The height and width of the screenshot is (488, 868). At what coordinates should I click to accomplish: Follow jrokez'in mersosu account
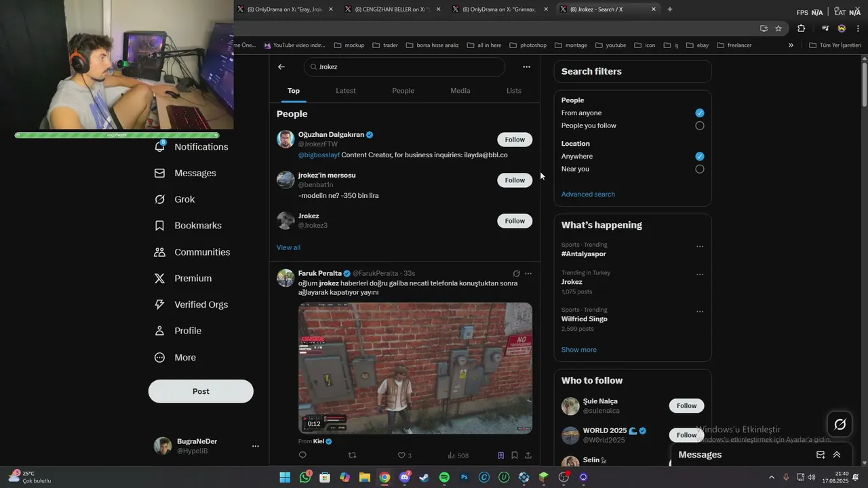(515, 180)
